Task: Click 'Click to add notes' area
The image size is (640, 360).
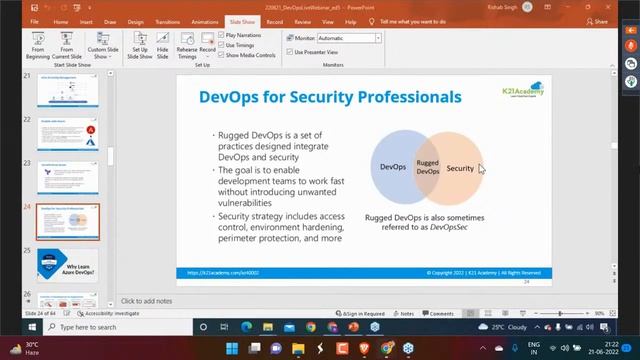Action: coord(147,301)
